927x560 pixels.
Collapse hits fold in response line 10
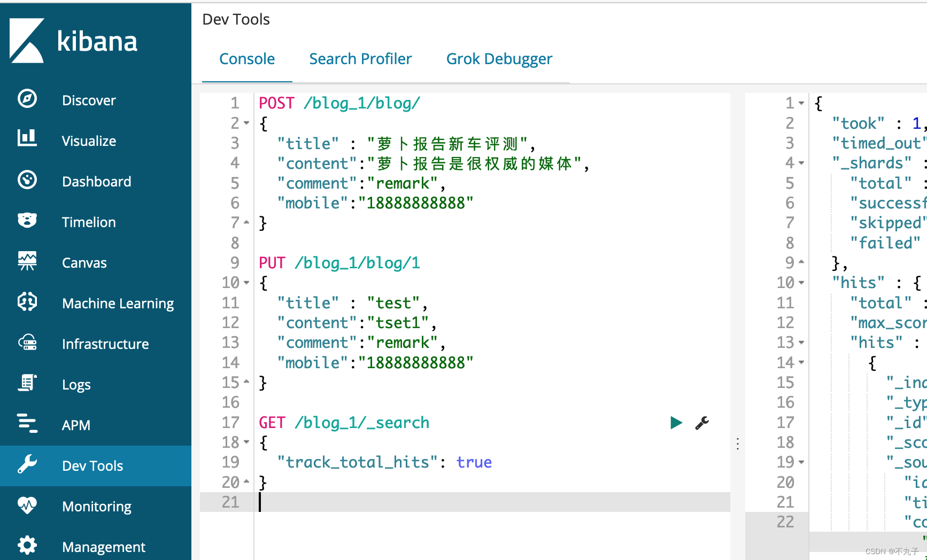(x=801, y=283)
